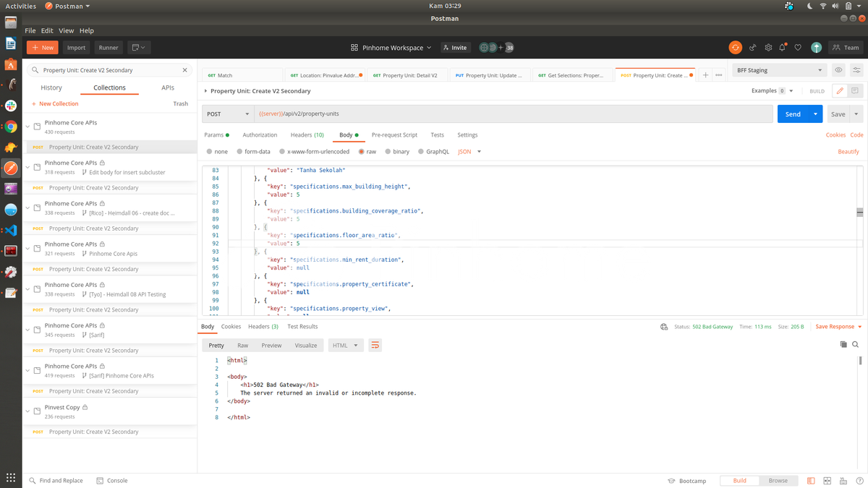Switch to Browse mode toggle
The width and height of the screenshot is (868, 488).
pyautogui.click(x=778, y=481)
